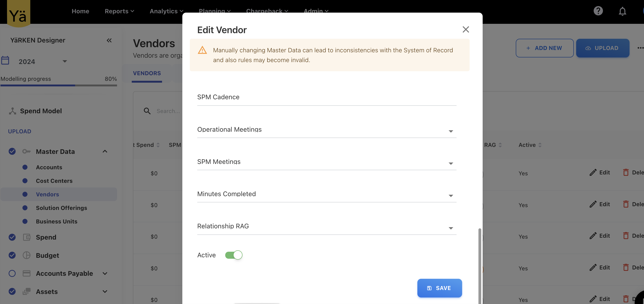Image resolution: width=644 pixels, height=304 pixels.
Task: Click the SPM Cadence input field
Action: point(326,98)
